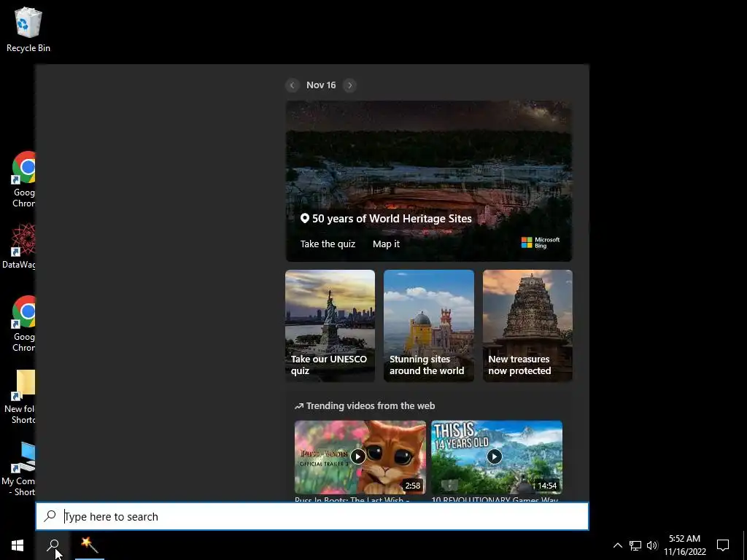Screen dimensions: 747x560
Task: Click the Nov 16 date label
Action: [321, 85]
